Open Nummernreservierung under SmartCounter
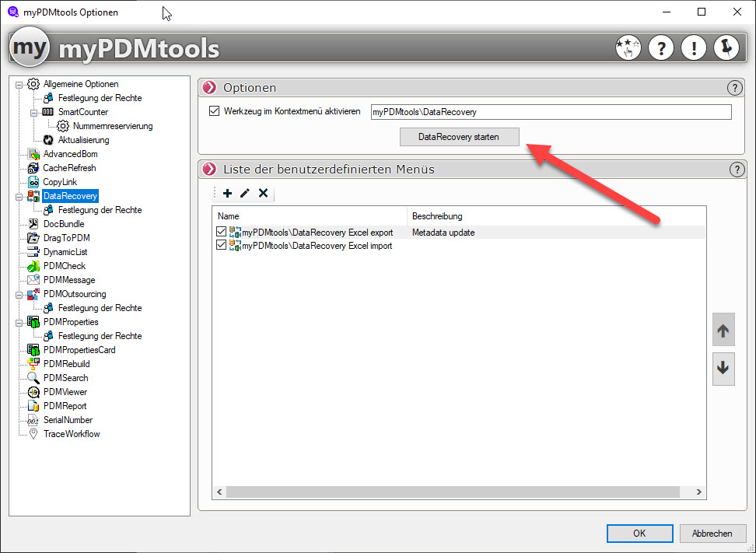The width and height of the screenshot is (756, 553). coord(113,126)
